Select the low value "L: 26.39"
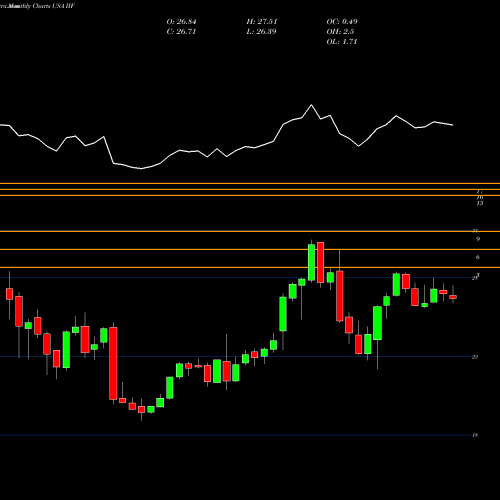Screen dimensions: 500x500 (x=261, y=32)
